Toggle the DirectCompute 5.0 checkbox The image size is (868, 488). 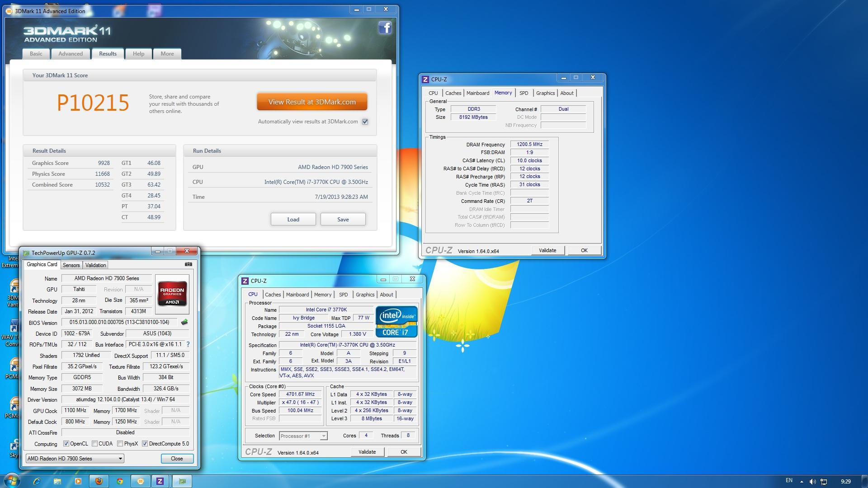[145, 444]
